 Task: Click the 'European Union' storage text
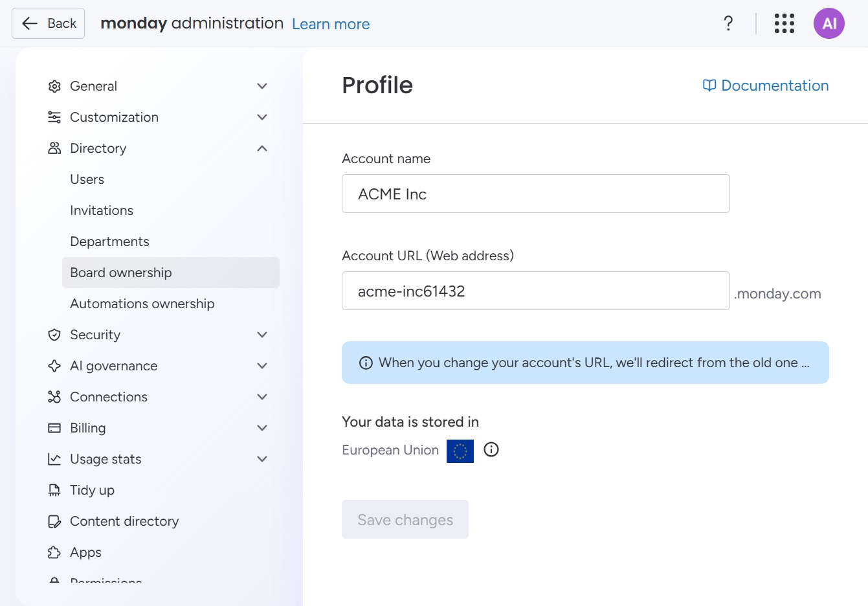[x=390, y=450]
